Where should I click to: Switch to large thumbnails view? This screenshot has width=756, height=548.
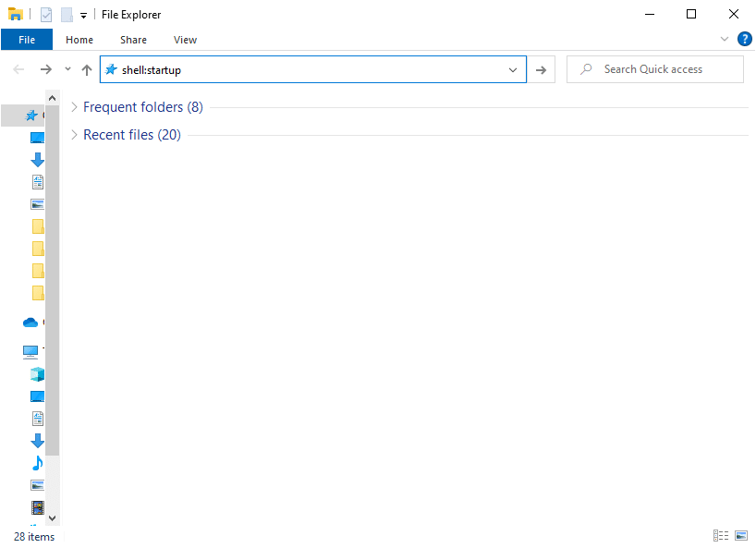coord(740,536)
